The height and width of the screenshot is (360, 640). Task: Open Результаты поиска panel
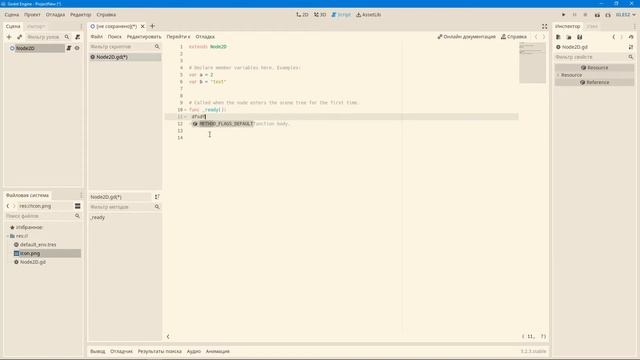click(160, 351)
